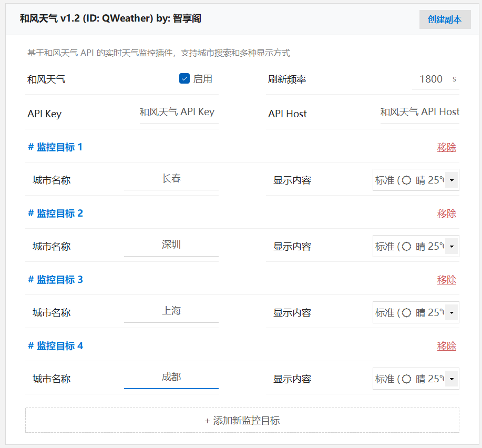Click the API Key input field

[179, 112]
